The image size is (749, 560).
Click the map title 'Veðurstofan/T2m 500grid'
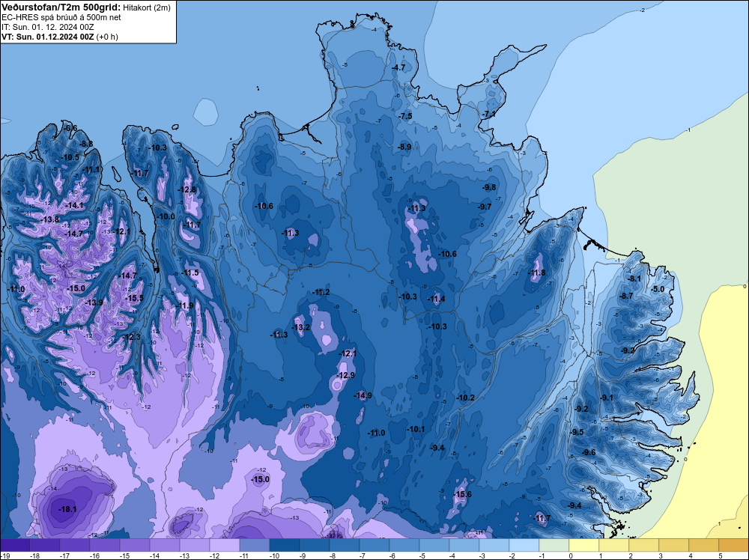click(x=61, y=7)
